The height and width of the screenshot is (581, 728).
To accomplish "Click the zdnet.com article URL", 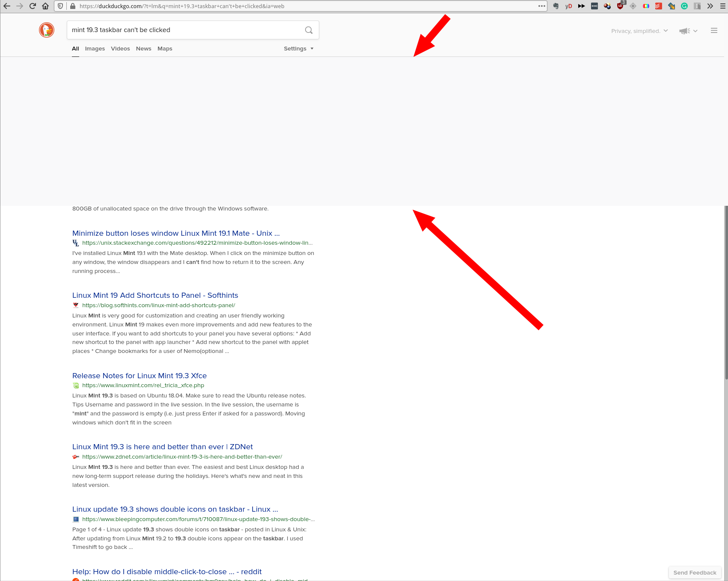I will click(x=182, y=457).
